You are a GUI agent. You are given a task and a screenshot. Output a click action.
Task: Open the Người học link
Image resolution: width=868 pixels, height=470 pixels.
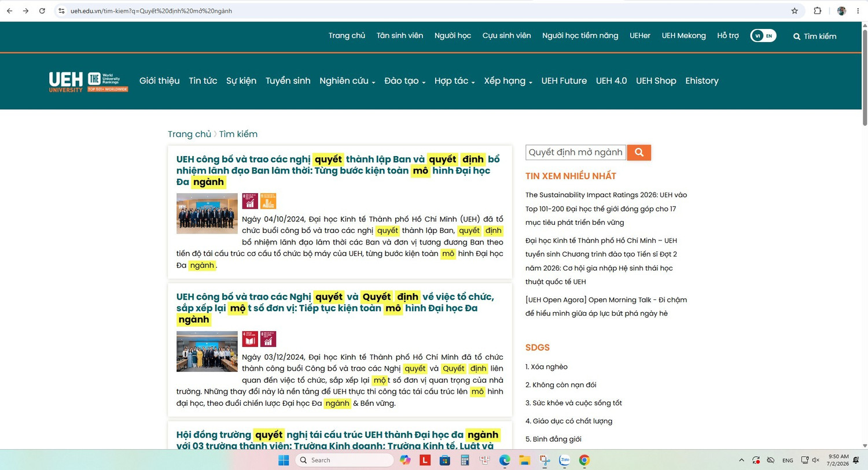click(x=453, y=36)
